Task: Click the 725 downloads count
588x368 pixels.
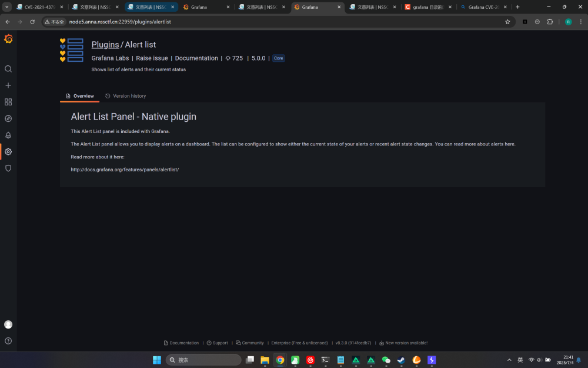Action: point(234,58)
